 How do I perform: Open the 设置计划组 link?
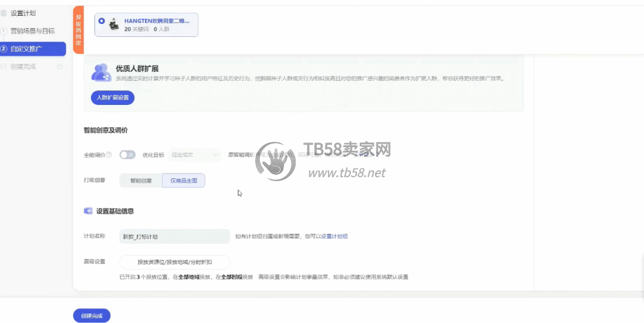pos(334,237)
